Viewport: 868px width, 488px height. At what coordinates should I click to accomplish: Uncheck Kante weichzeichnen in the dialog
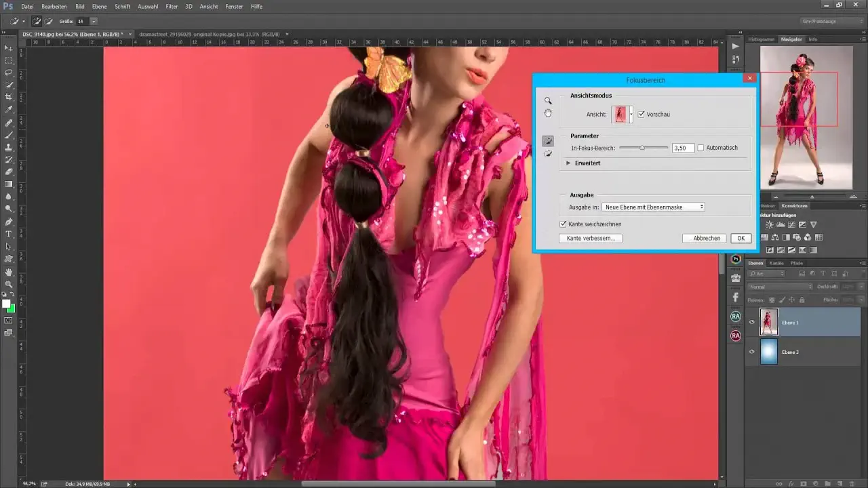click(x=563, y=224)
